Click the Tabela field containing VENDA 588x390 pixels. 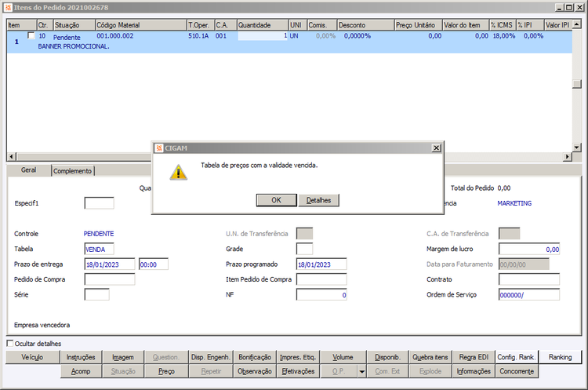click(x=99, y=249)
